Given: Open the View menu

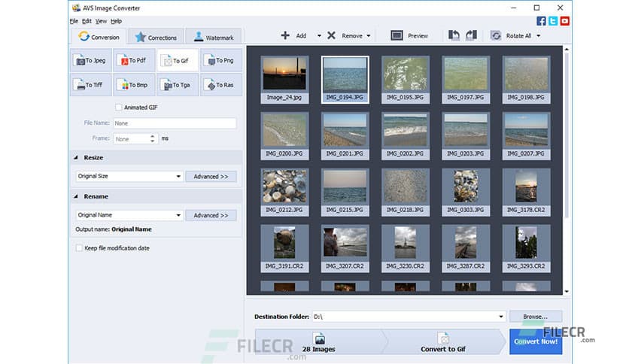Looking at the screenshot, I should (101, 21).
